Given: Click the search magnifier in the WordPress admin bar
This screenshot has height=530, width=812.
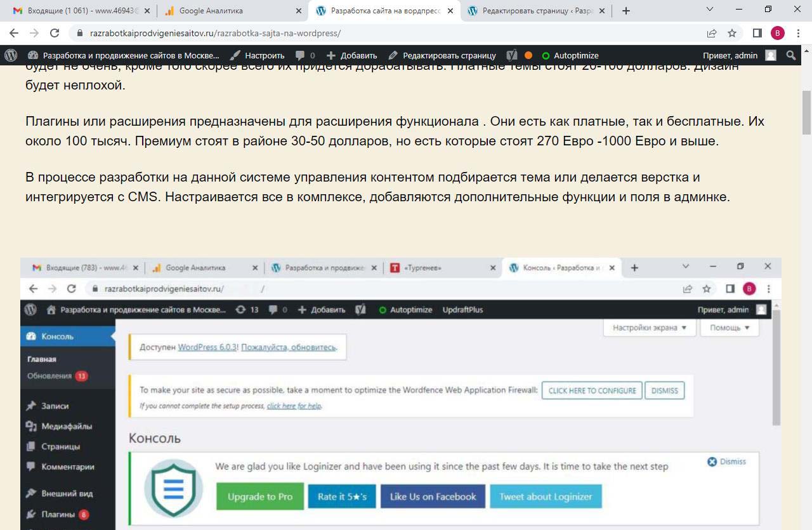Looking at the screenshot, I should click(x=791, y=55).
